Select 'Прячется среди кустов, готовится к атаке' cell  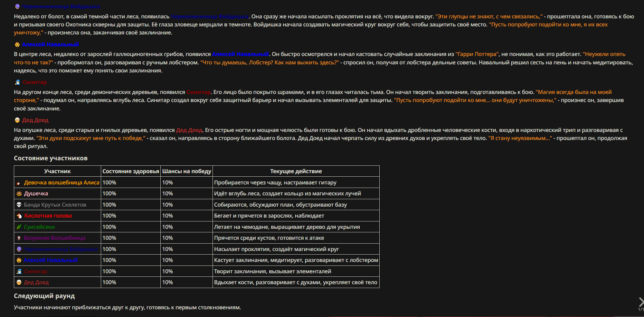296,238
